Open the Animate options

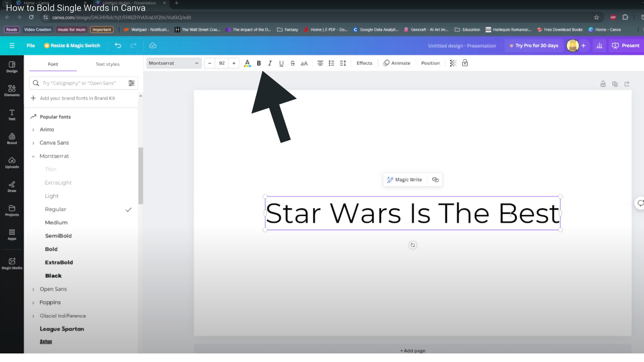397,63
